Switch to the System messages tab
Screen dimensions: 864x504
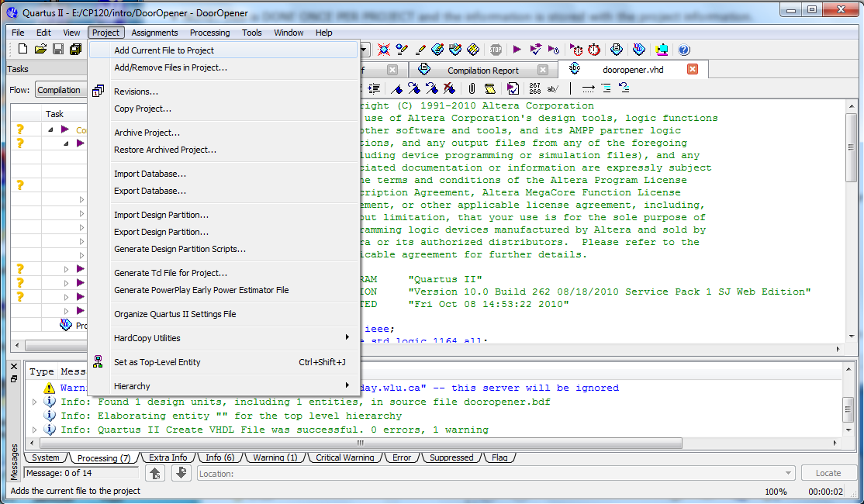(x=45, y=457)
